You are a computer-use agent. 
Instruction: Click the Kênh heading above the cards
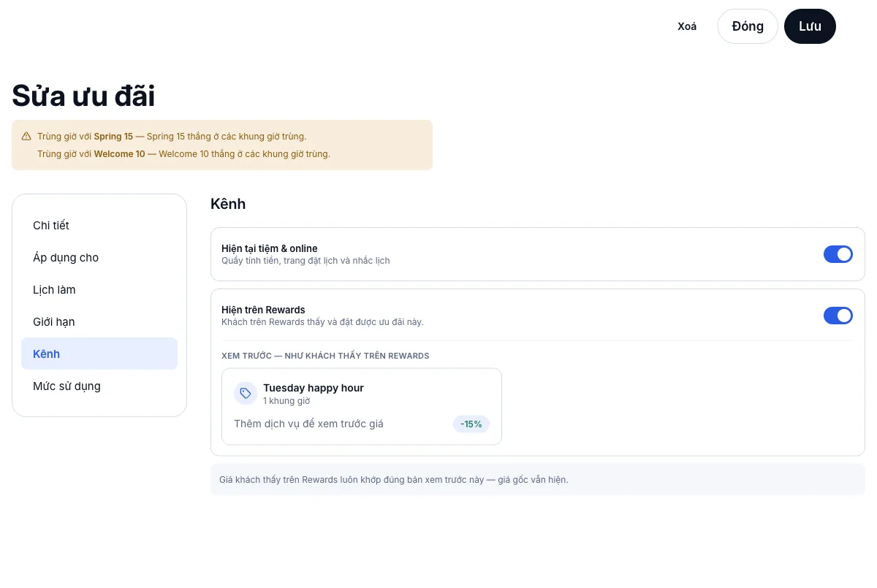[228, 204]
